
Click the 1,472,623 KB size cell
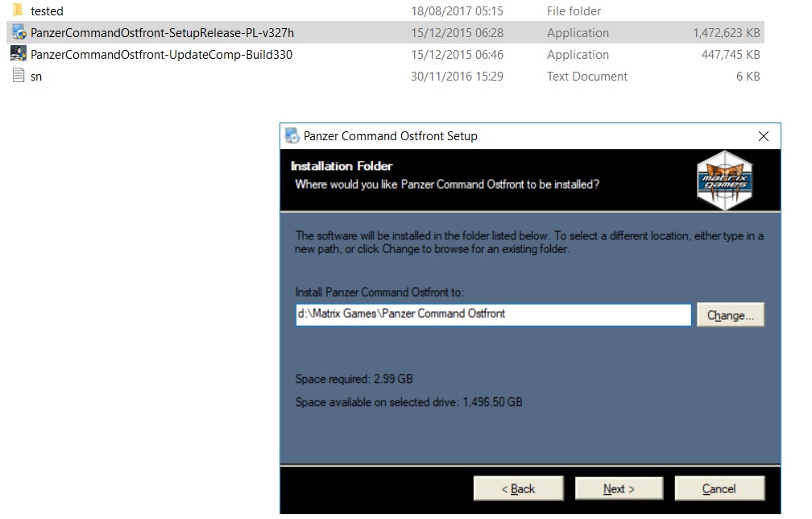[x=727, y=32]
